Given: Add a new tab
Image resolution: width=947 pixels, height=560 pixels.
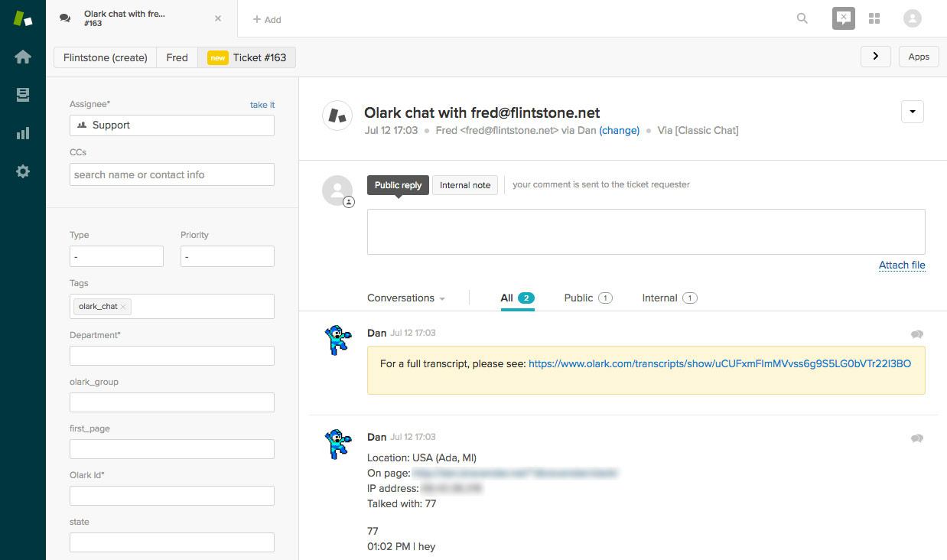Looking at the screenshot, I should click(267, 19).
